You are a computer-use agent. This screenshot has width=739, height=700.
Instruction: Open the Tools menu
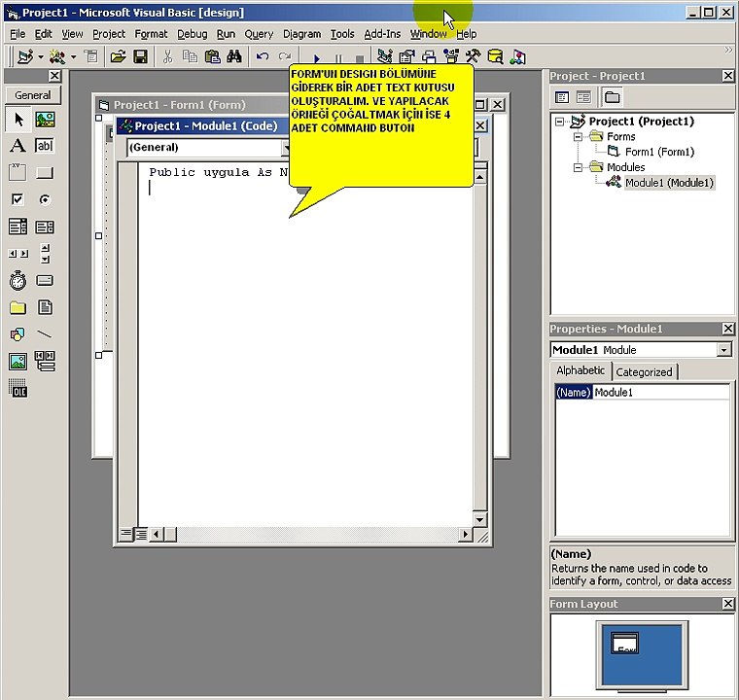(x=342, y=34)
